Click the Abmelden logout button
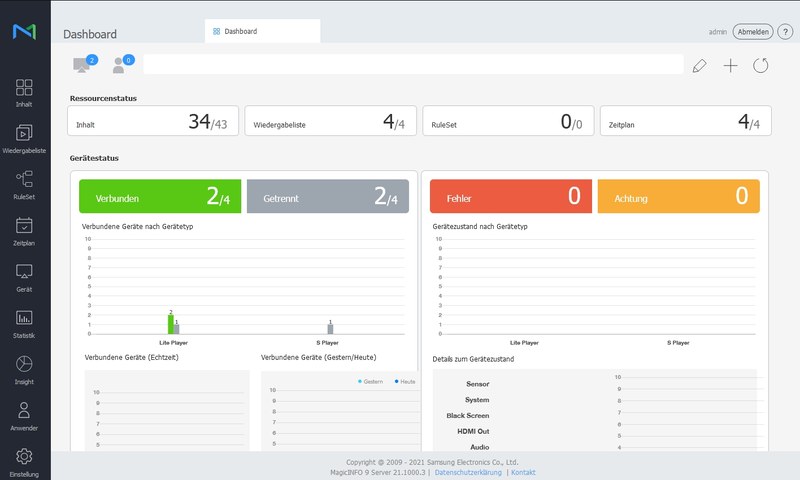The image size is (800, 480). pyautogui.click(x=752, y=32)
